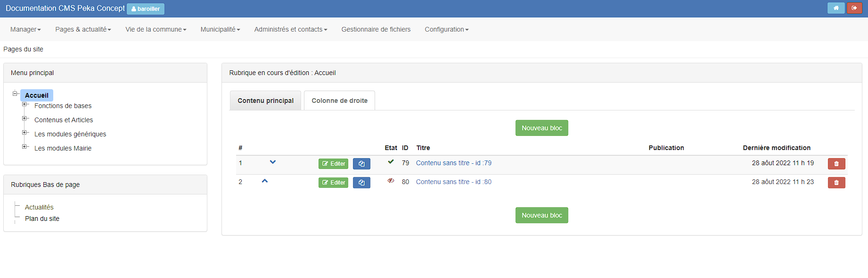The height and width of the screenshot is (278, 868).
Task: Toggle published state checkmark of block 79
Action: [x=391, y=161]
